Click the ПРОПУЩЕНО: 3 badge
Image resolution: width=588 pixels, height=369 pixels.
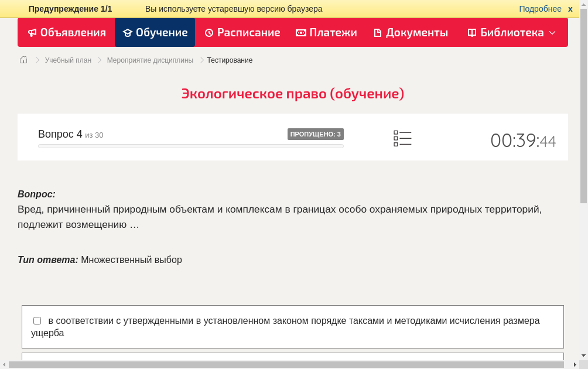point(316,134)
